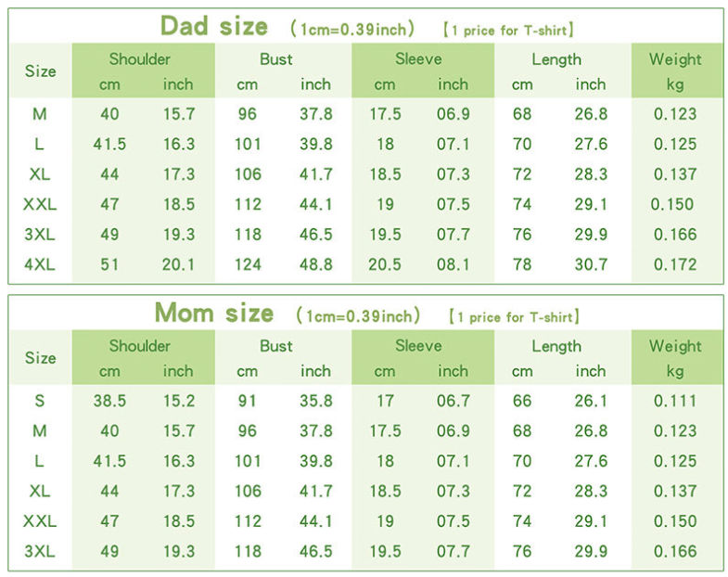Viewport: 728px width, 577px height.
Task: Click the Length header in Mom table
Action: tap(556, 346)
